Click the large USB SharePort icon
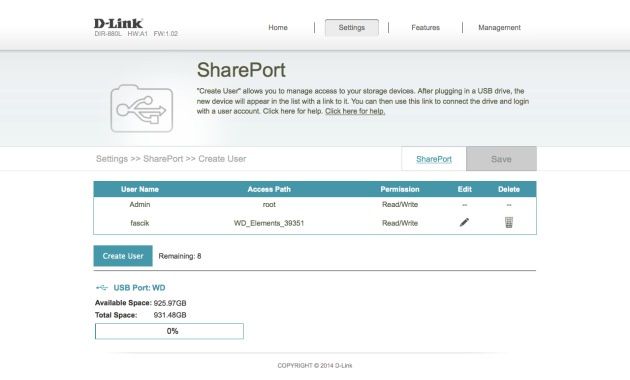Screen dimensions: 630x380 point(141,108)
